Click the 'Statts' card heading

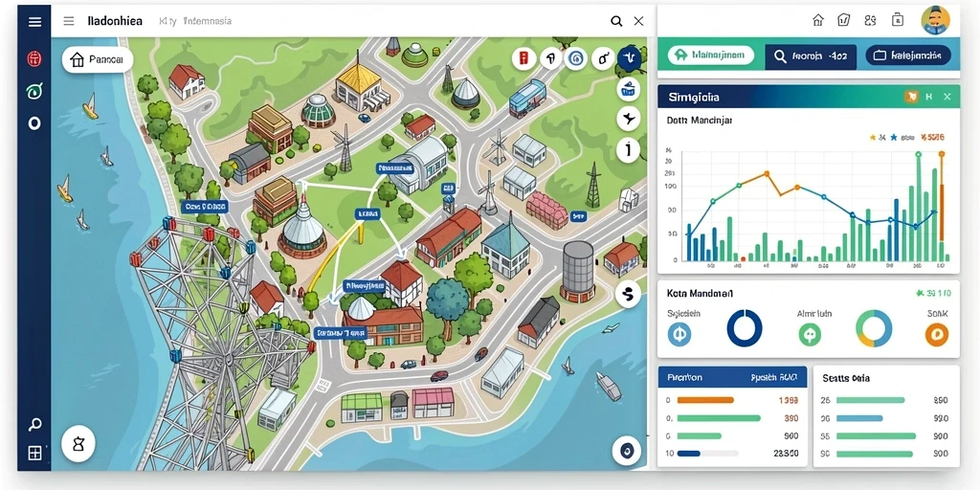[846, 378]
